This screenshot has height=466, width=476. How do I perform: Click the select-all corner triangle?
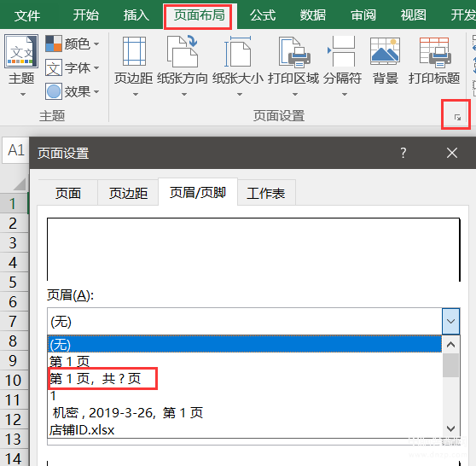20,184
